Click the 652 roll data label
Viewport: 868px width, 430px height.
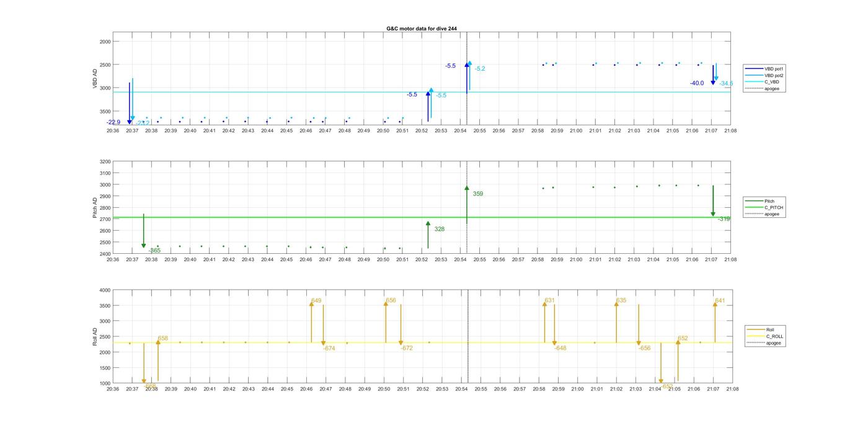(x=683, y=339)
